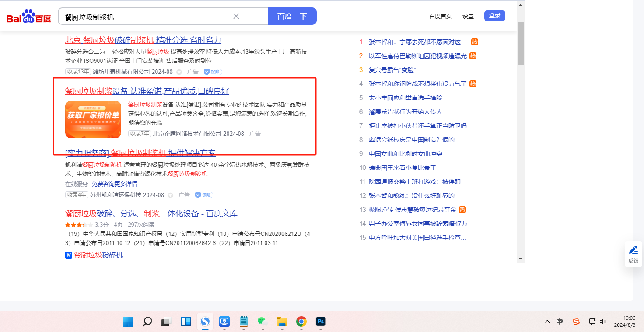The image size is (644, 332).
Task: Go to 百度首页 in top navigation
Action: (440, 16)
